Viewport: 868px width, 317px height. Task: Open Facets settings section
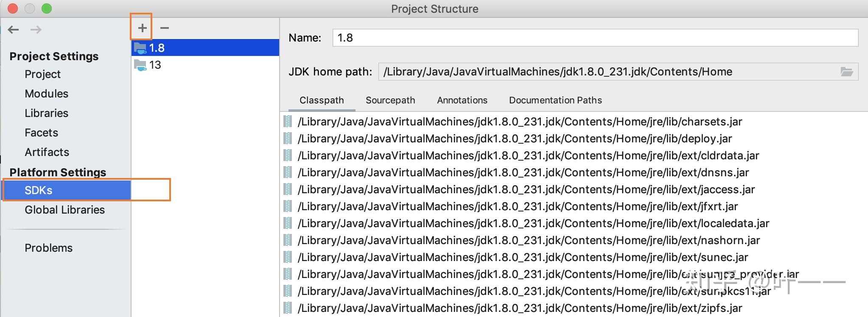click(x=41, y=133)
